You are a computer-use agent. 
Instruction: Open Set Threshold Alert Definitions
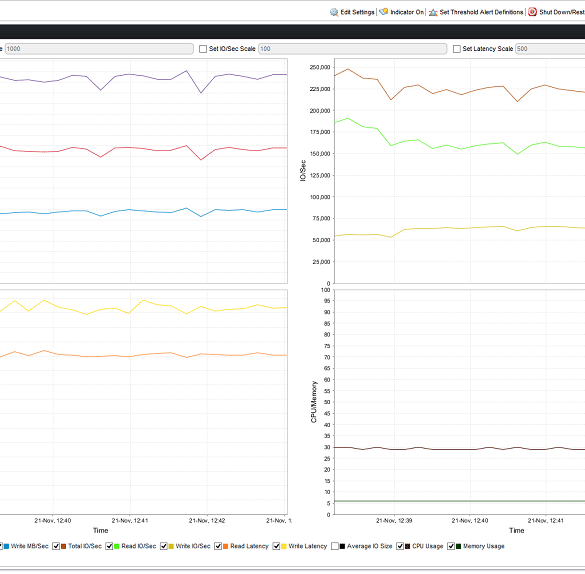point(481,12)
